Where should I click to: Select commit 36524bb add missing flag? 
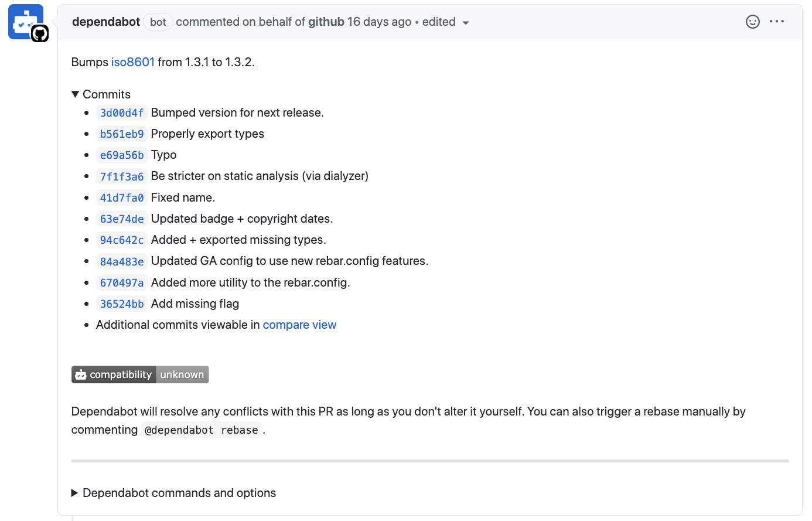click(x=121, y=304)
